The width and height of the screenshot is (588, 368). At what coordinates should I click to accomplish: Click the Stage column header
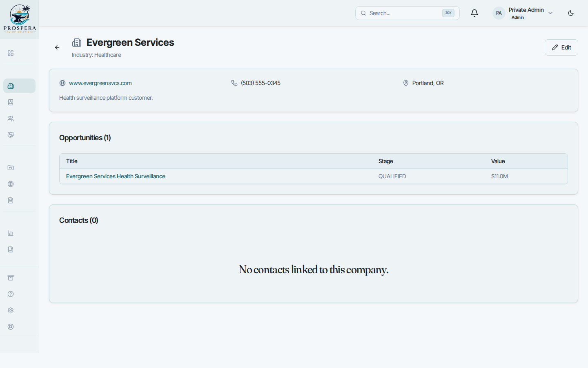pyautogui.click(x=385, y=161)
